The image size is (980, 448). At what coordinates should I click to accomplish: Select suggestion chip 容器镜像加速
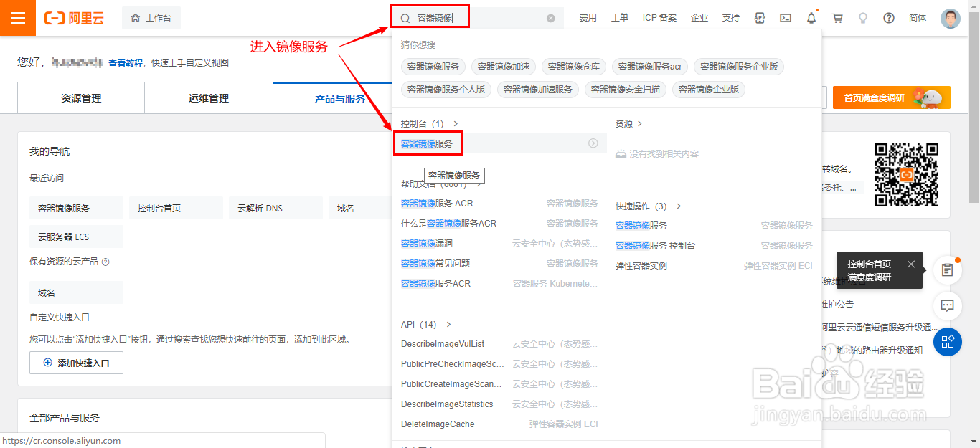coord(504,67)
